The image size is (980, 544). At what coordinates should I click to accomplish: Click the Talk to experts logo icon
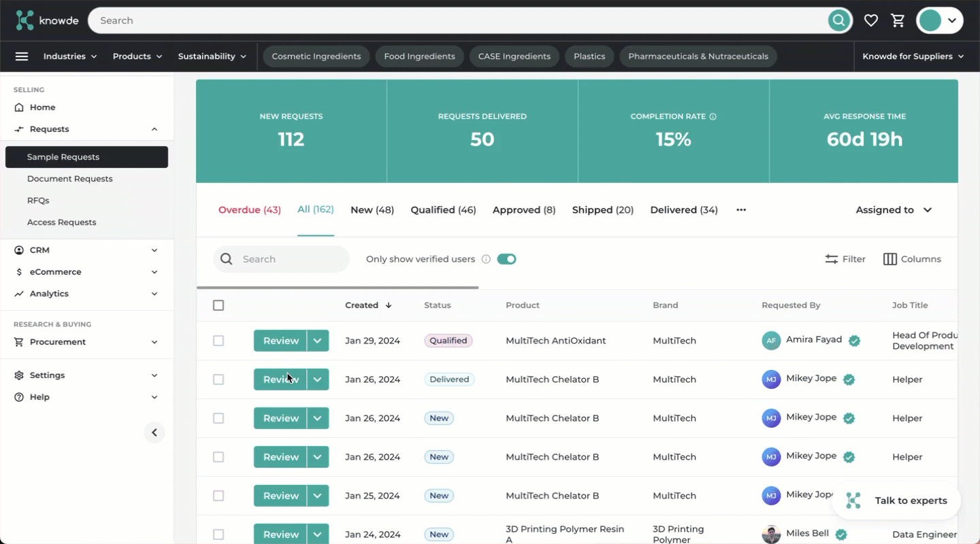tap(853, 500)
